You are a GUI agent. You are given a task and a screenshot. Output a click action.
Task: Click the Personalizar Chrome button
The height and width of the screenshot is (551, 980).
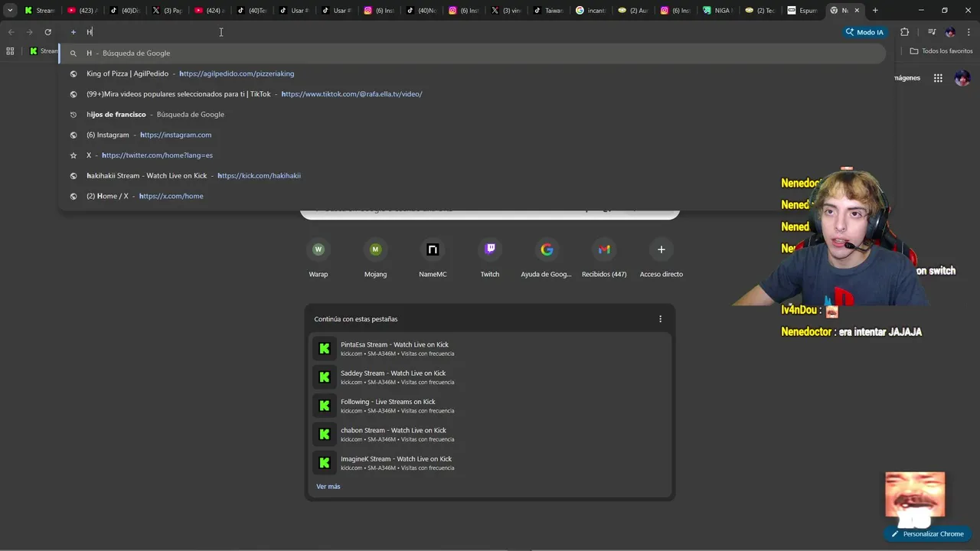point(926,534)
